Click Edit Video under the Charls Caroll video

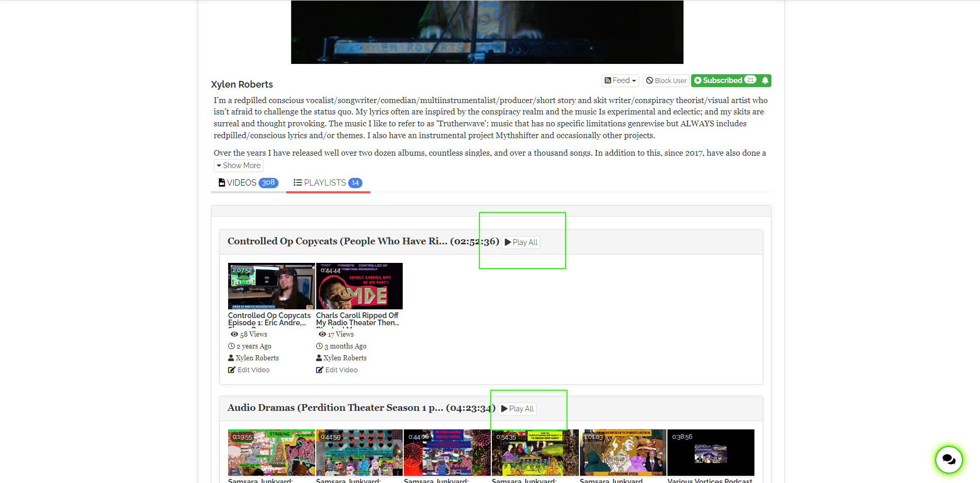click(341, 370)
